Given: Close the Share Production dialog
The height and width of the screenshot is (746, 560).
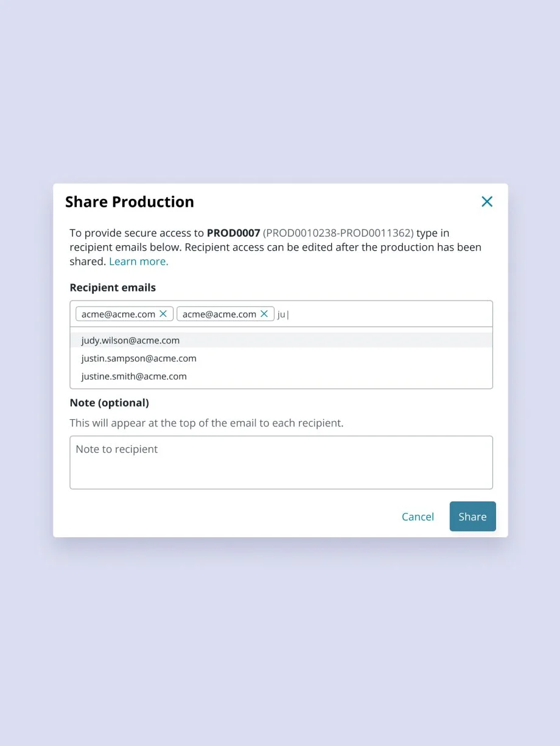Looking at the screenshot, I should [487, 202].
